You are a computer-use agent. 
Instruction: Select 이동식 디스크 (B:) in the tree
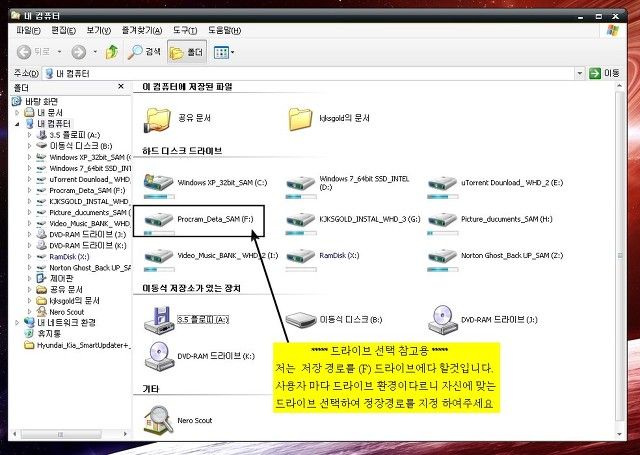(x=80, y=146)
